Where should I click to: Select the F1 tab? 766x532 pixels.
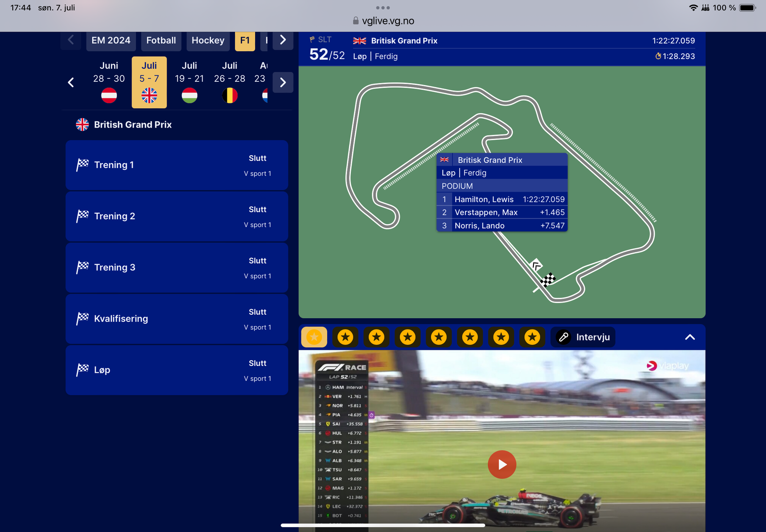(245, 40)
